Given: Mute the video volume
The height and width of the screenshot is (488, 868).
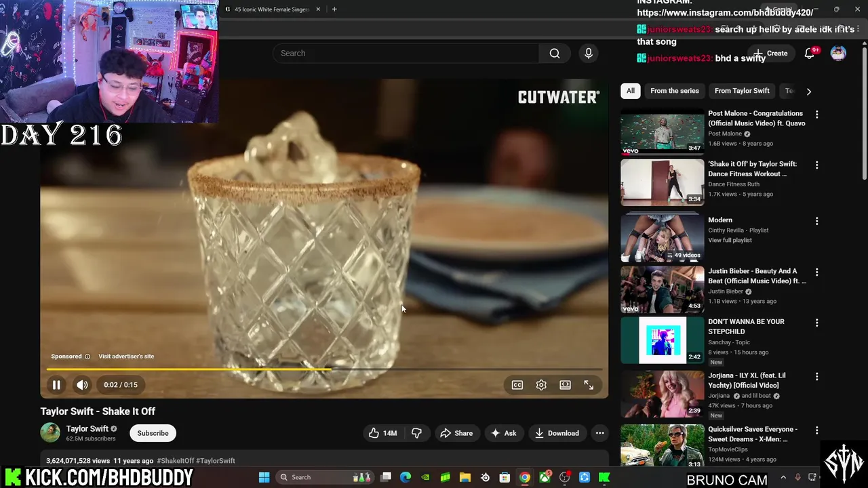Looking at the screenshot, I should tap(82, 385).
